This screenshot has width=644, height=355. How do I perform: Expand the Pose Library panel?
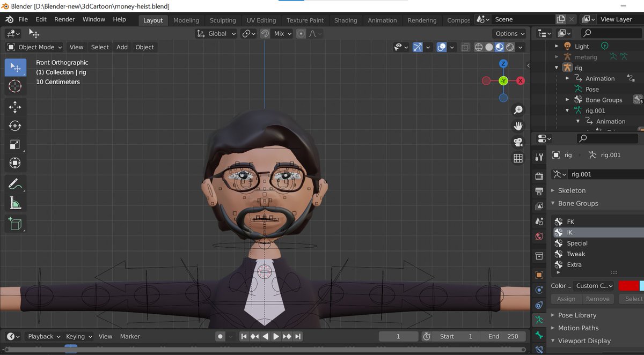point(577,315)
